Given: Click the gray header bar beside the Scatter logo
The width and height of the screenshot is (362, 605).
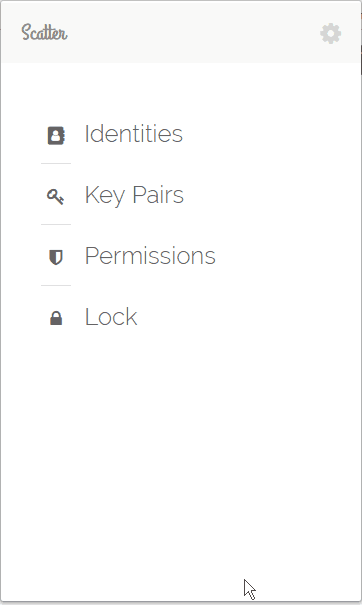Looking at the screenshot, I should coord(193,33).
